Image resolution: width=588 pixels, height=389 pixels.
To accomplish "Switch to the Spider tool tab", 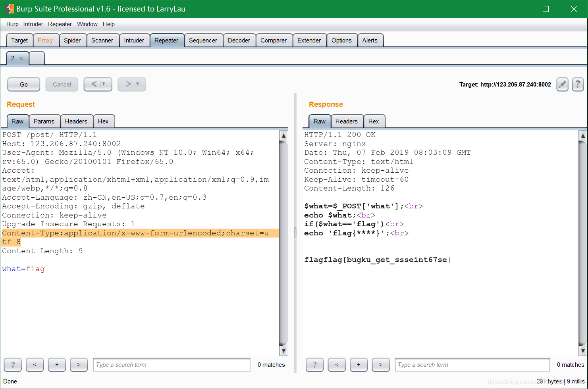I will (72, 40).
